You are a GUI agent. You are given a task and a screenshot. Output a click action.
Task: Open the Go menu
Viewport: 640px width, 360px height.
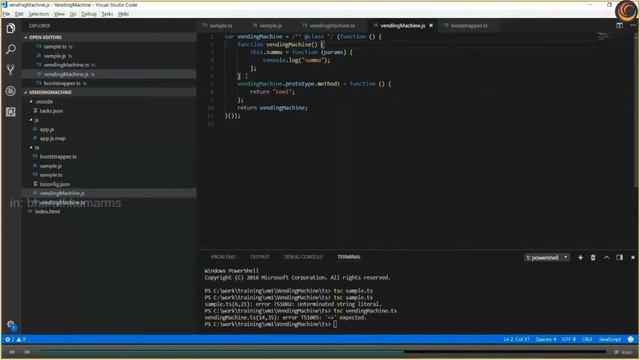click(73, 14)
